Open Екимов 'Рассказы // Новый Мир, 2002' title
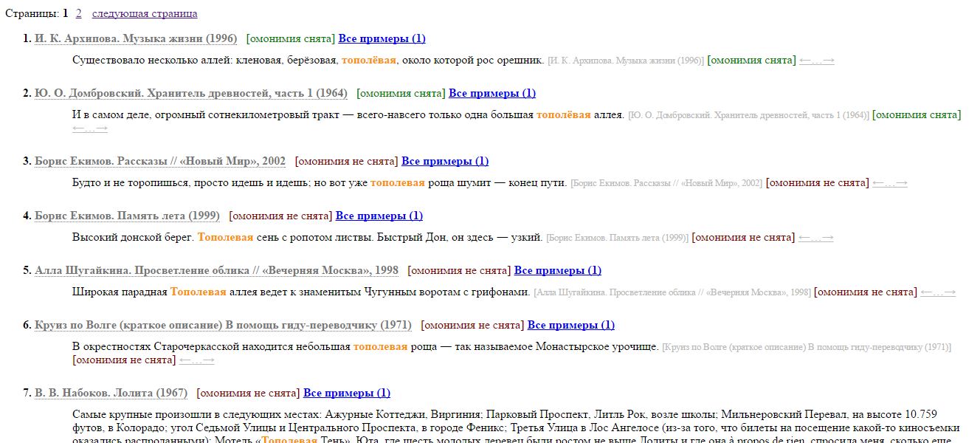This screenshot has width=980, height=443. coord(159,161)
